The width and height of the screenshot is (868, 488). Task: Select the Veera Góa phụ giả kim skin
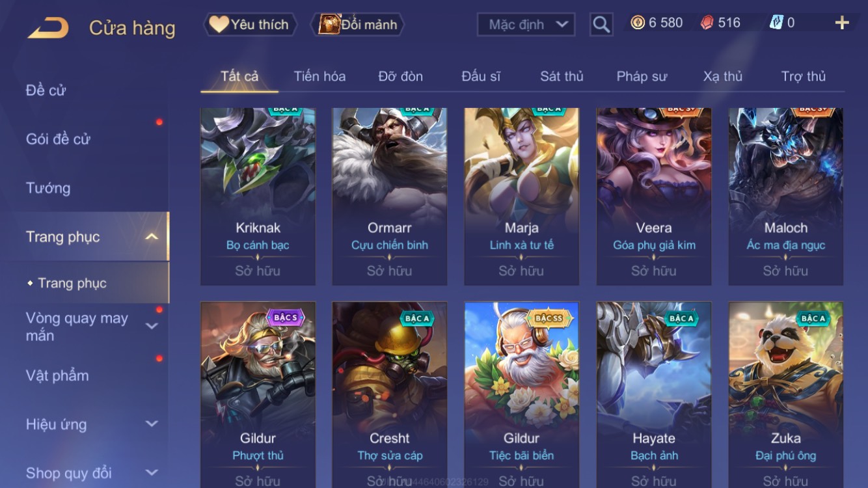653,197
